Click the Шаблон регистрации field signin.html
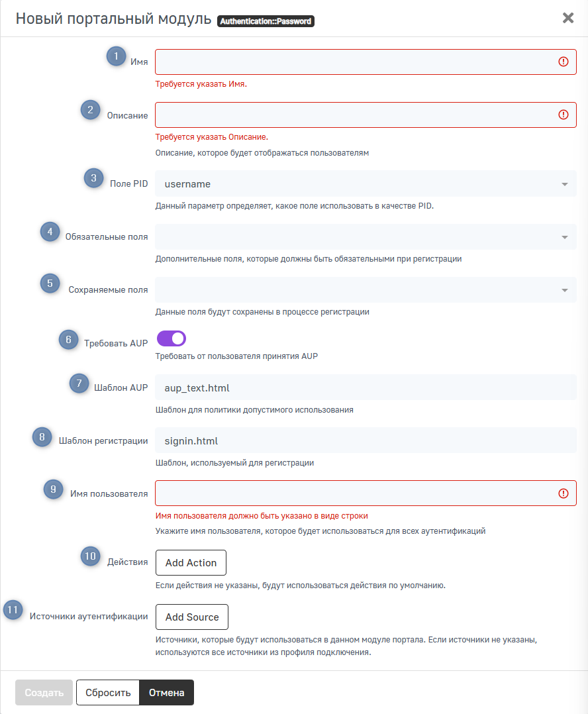The image size is (588, 714). [366, 440]
